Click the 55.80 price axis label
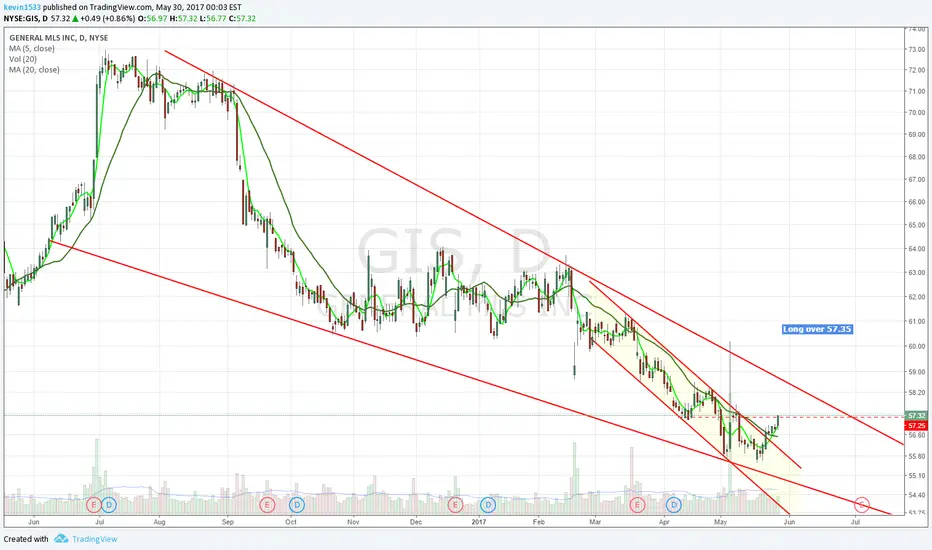Viewport: 932px width, 550px height. pyautogui.click(x=917, y=456)
